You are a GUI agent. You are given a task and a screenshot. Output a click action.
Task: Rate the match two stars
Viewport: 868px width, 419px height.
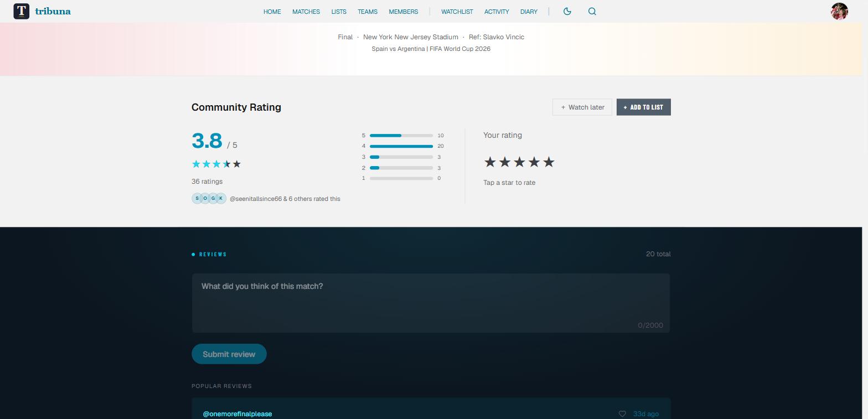point(504,162)
